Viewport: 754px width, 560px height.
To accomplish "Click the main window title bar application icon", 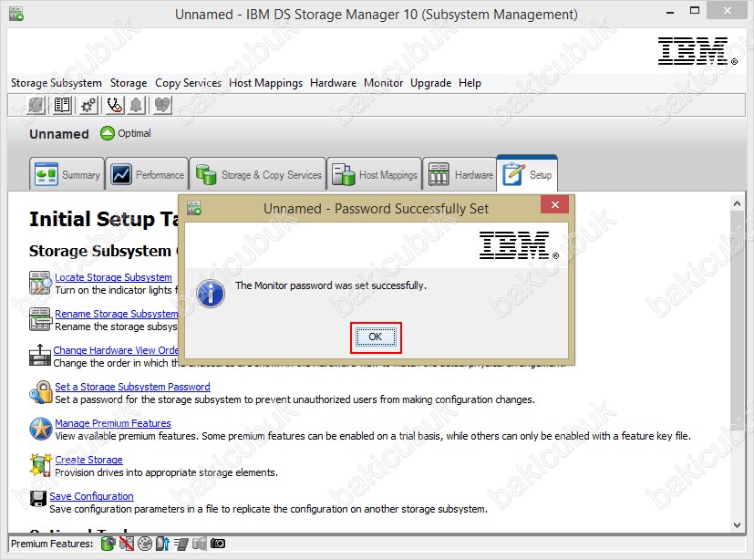I will tap(16, 14).
